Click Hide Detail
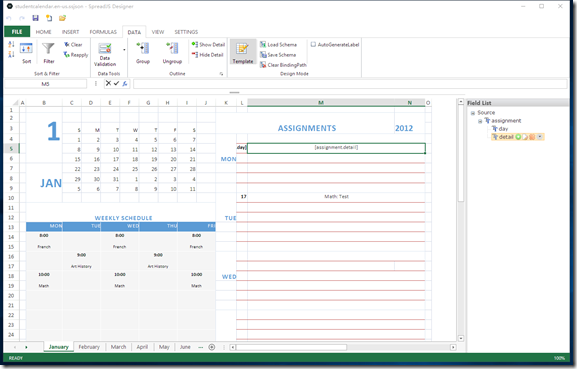Viewport: 577px width, 369px height. (x=207, y=55)
